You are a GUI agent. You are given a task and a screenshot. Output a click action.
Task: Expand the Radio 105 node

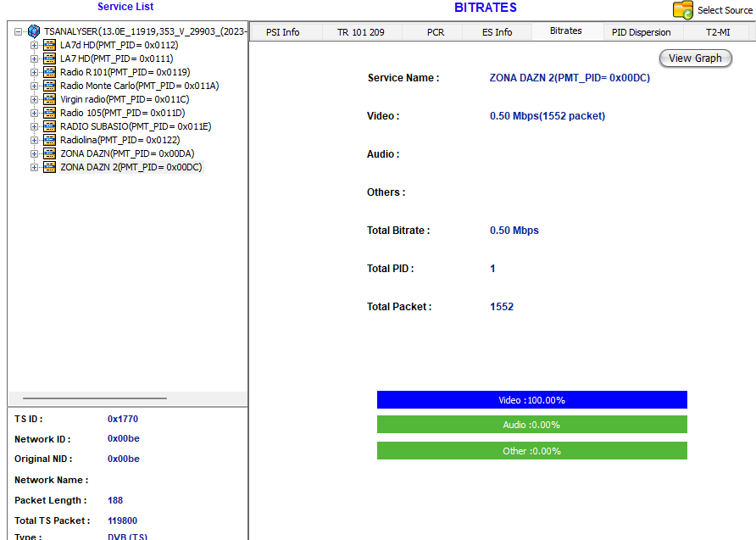34,113
